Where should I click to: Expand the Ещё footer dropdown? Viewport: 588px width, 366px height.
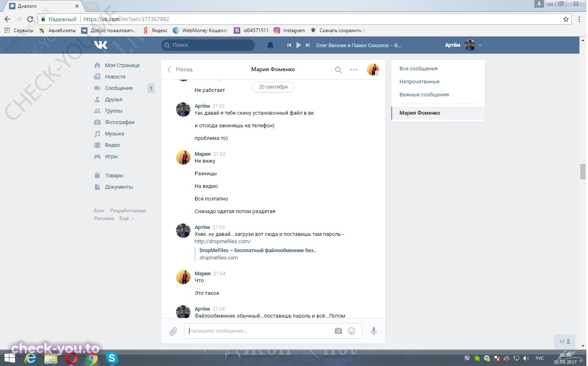click(x=126, y=218)
